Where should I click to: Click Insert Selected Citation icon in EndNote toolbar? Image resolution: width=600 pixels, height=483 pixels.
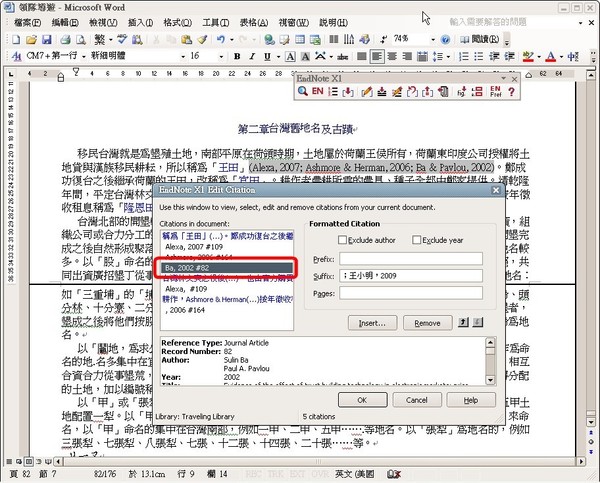(348, 91)
